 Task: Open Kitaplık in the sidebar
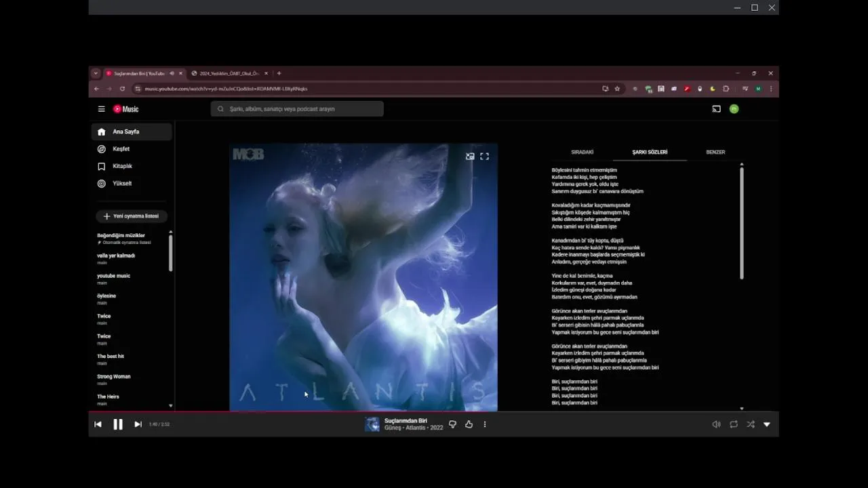tap(132, 166)
